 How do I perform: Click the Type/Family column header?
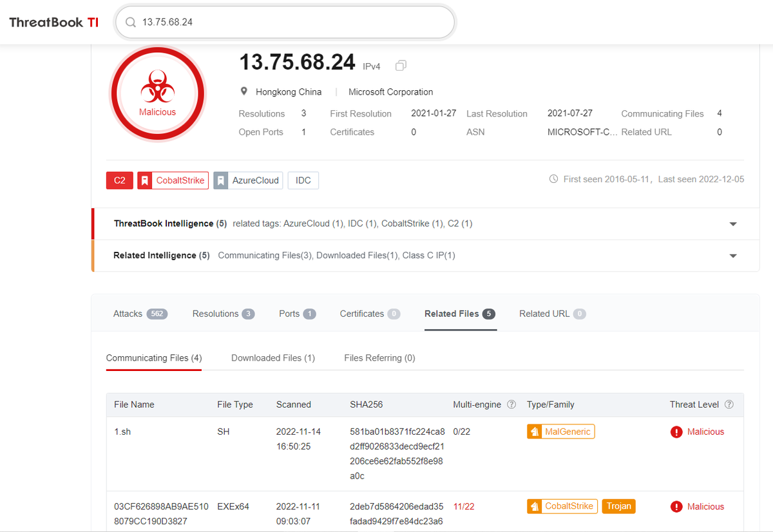550,404
